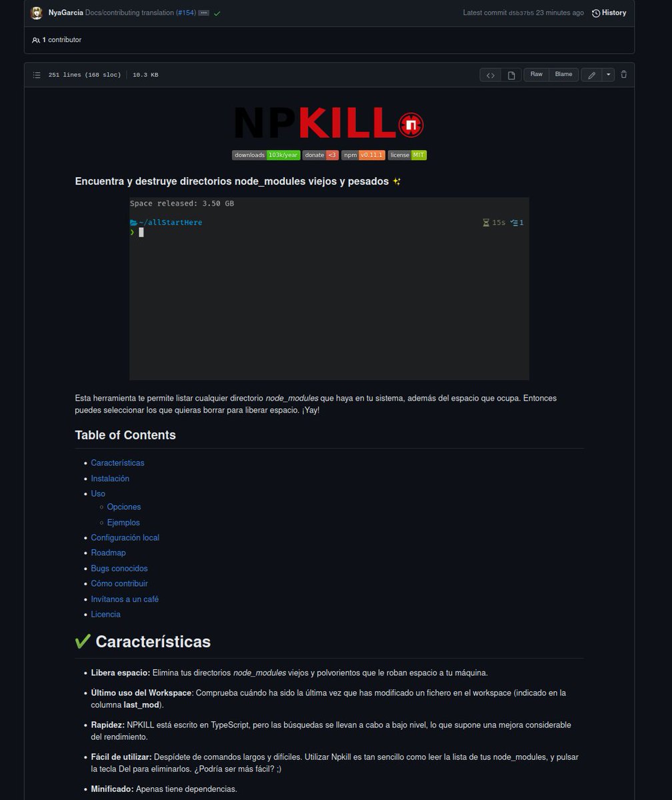The width and height of the screenshot is (672, 800).
Task: Click the 'Minificado:' bold text
Action: (112, 789)
